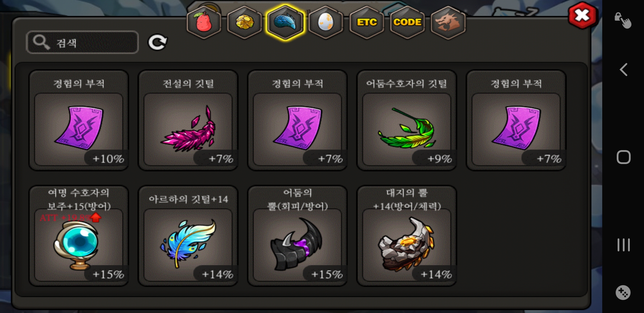Open the fruit food category tab
Image resolution: width=644 pixels, height=313 pixels.
coord(204,23)
